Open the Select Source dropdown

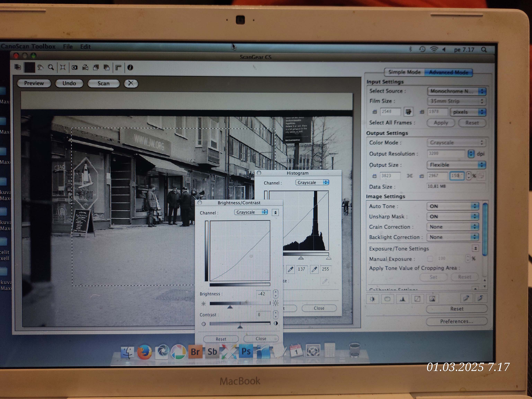[x=456, y=91]
